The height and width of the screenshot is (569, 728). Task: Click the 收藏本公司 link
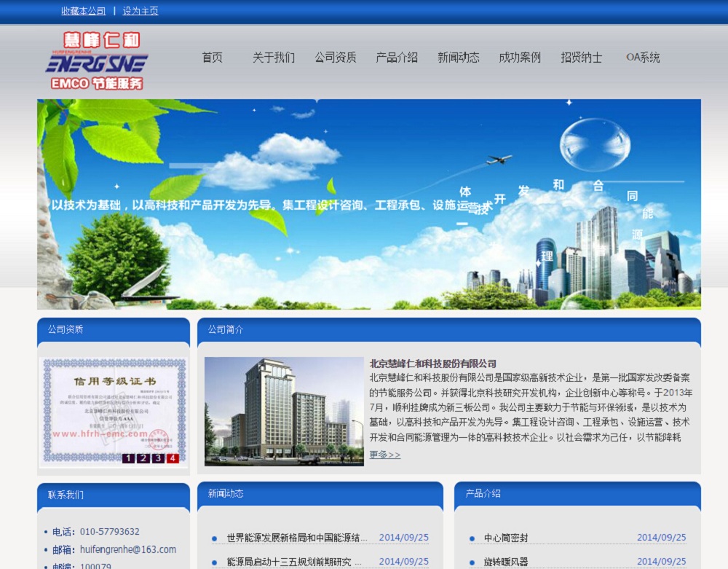84,11
